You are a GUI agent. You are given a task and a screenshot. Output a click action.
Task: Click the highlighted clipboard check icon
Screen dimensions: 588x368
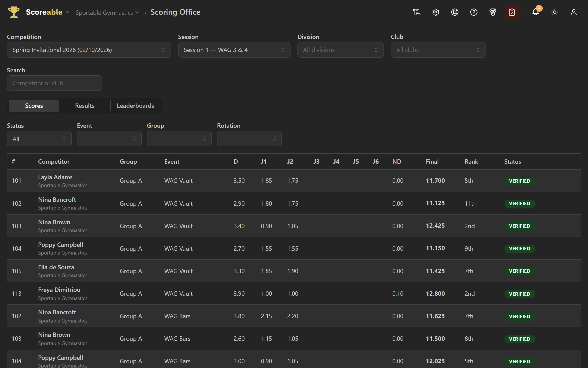tap(512, 12)
